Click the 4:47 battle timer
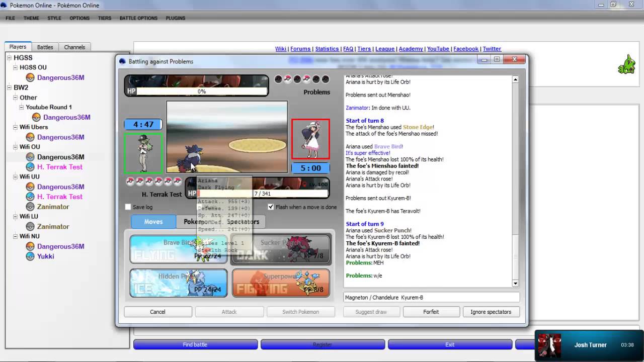 tap(143, 125)
